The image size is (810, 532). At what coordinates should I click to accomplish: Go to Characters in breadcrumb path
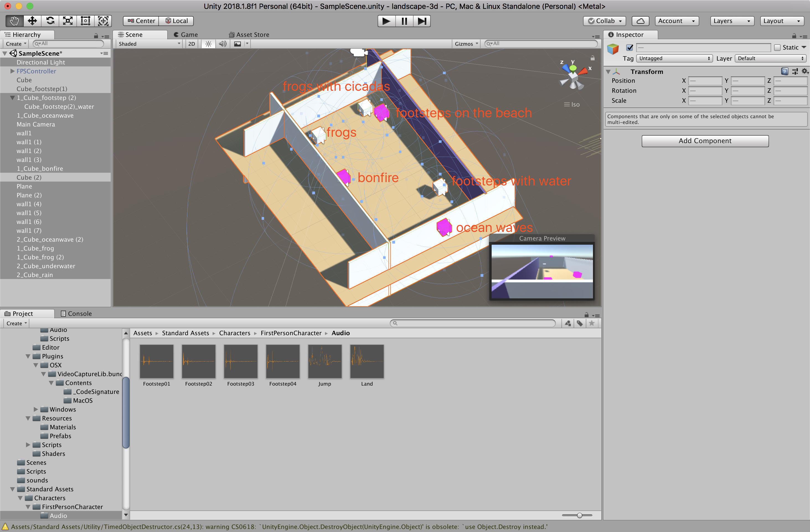click(234, 333)
